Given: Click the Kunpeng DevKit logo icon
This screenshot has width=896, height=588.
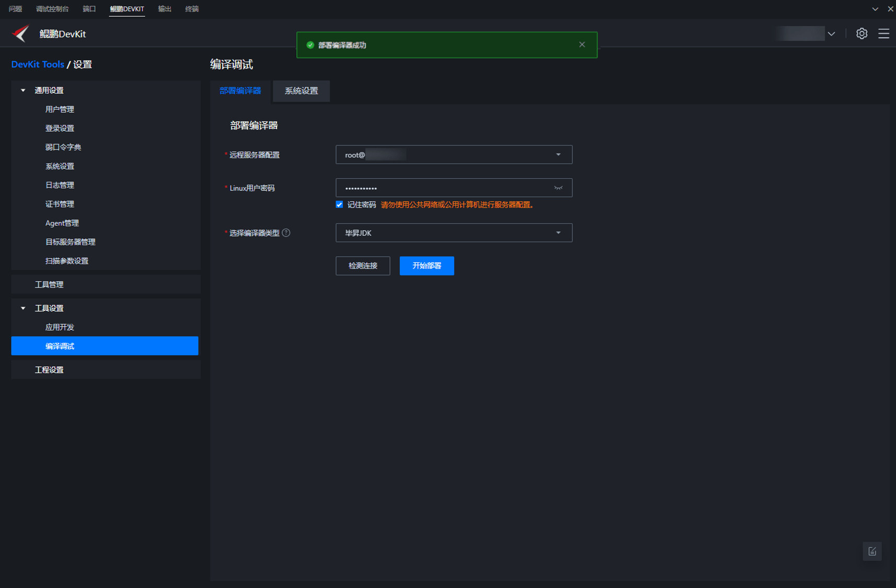Looking at the screenshot, I should (x=21, y=33).
